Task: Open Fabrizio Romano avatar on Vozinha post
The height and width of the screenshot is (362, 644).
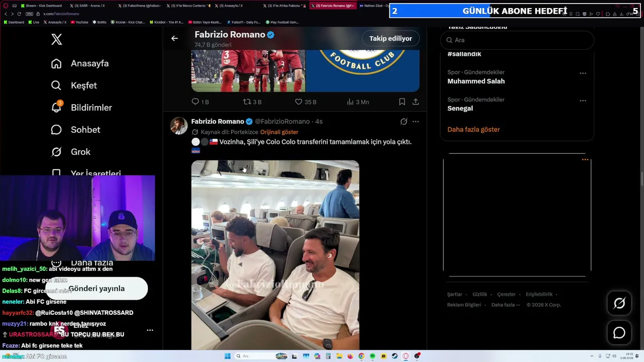Action: [179, 126]
